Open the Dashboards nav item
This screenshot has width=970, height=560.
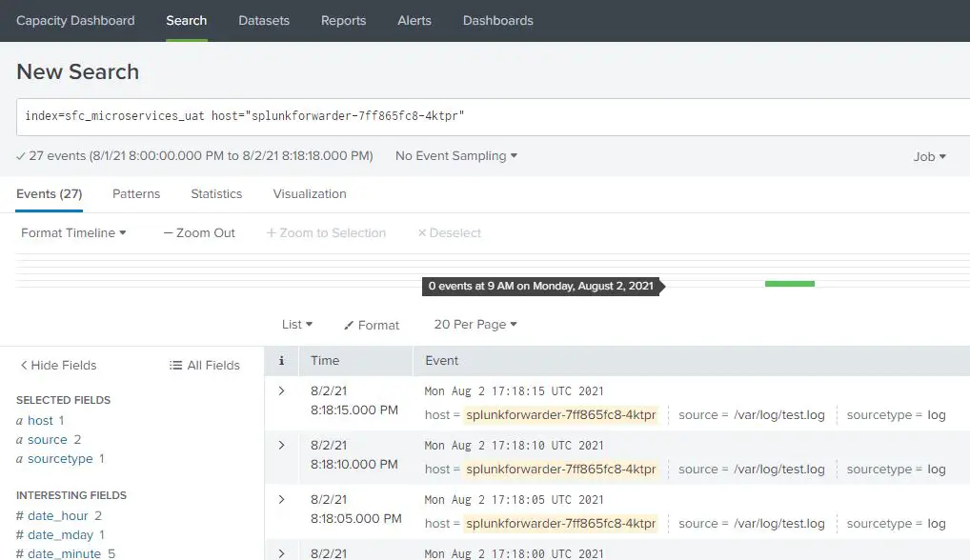(498, 20)
